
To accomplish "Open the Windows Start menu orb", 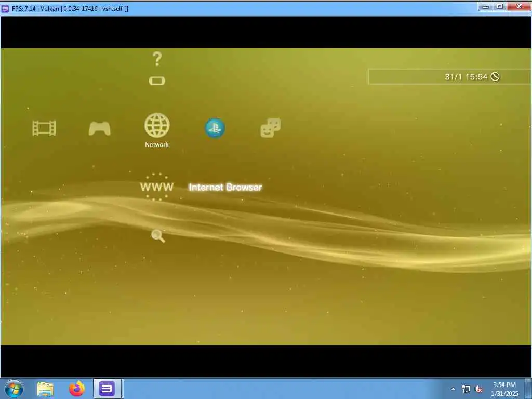I will [x=14, y=389].
